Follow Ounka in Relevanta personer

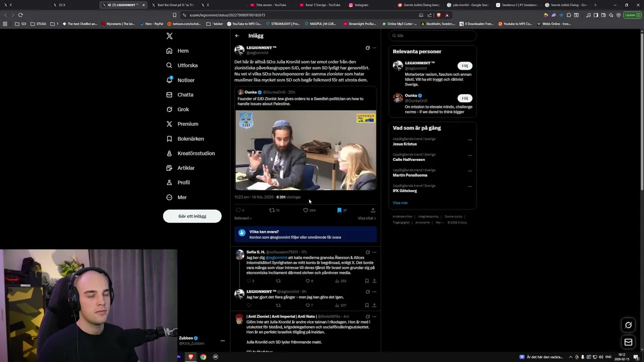465,98
